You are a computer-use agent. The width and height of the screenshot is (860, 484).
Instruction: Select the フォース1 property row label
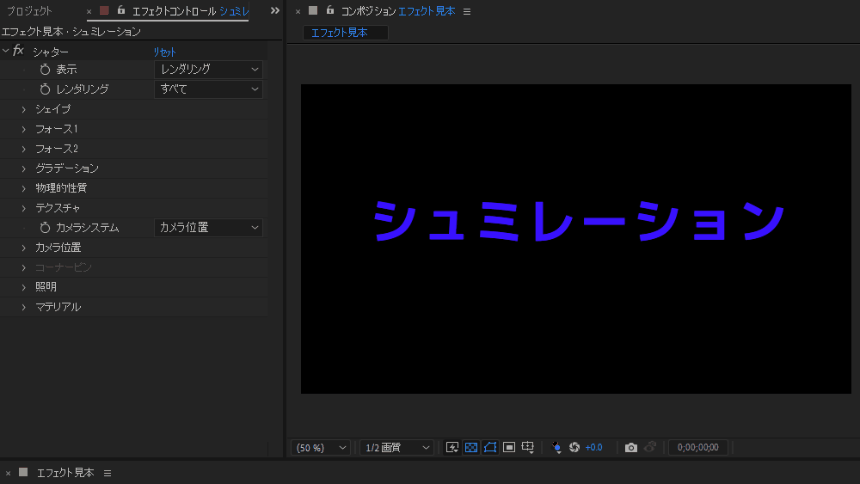(56, 129)
